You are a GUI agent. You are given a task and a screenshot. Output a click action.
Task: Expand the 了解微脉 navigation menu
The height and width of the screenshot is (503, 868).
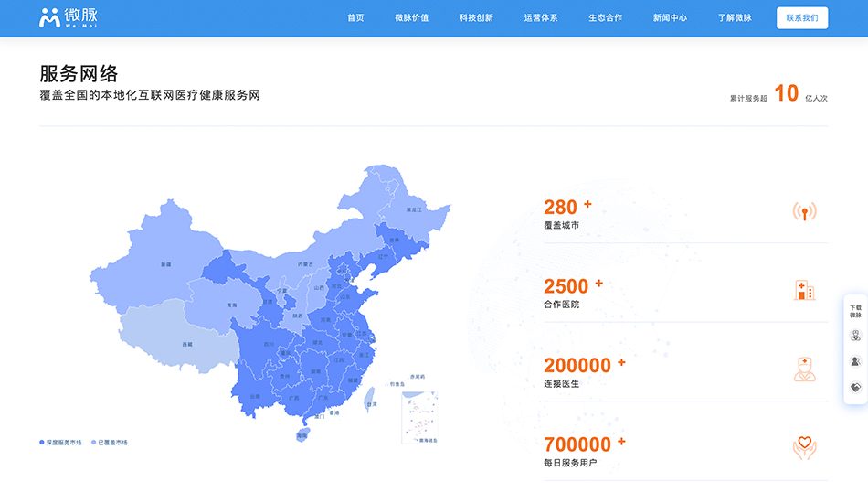pyautogui.click(x=734, y=18)
